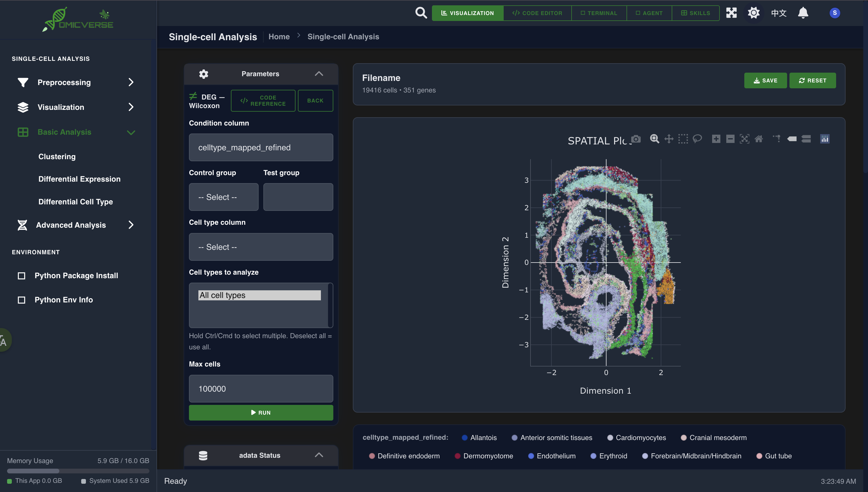This screenshot has height=492, width=868.
Task: Collapse the Parameters panel chevron
Action: point(319,74)
